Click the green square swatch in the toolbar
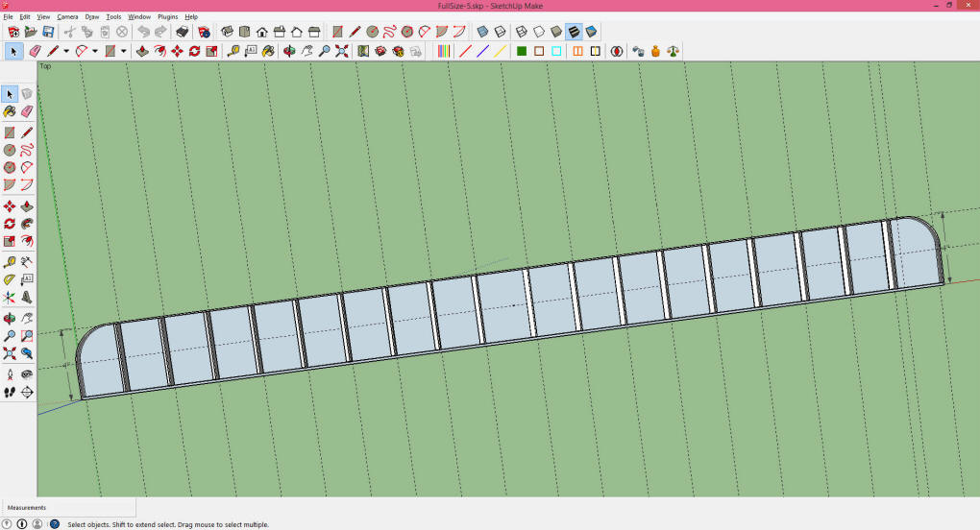Viewport: 980px width, 530px height. pyautogui.click(x=522, y=51)
